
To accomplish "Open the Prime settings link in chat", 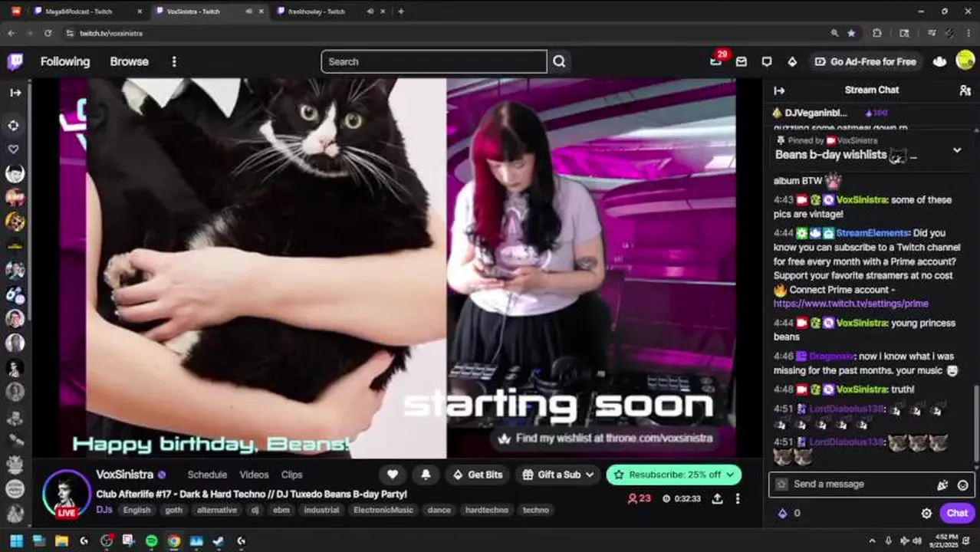I will click(850, 304).
